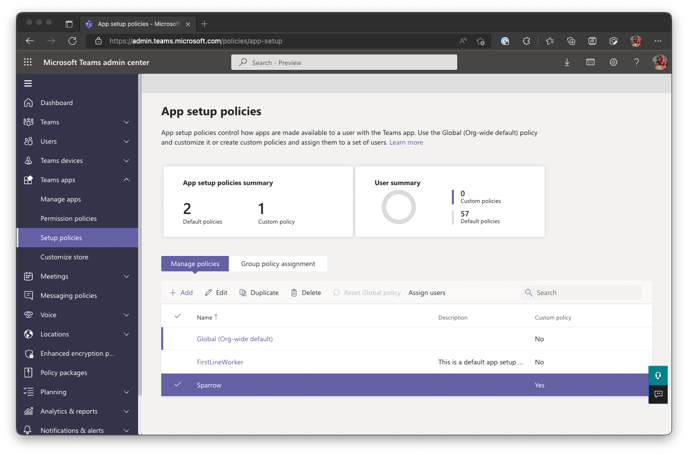The image size is (688, 455).
Task: Expand the Teams section chevron
Action: pyautogui.click(x=126, y=122)
